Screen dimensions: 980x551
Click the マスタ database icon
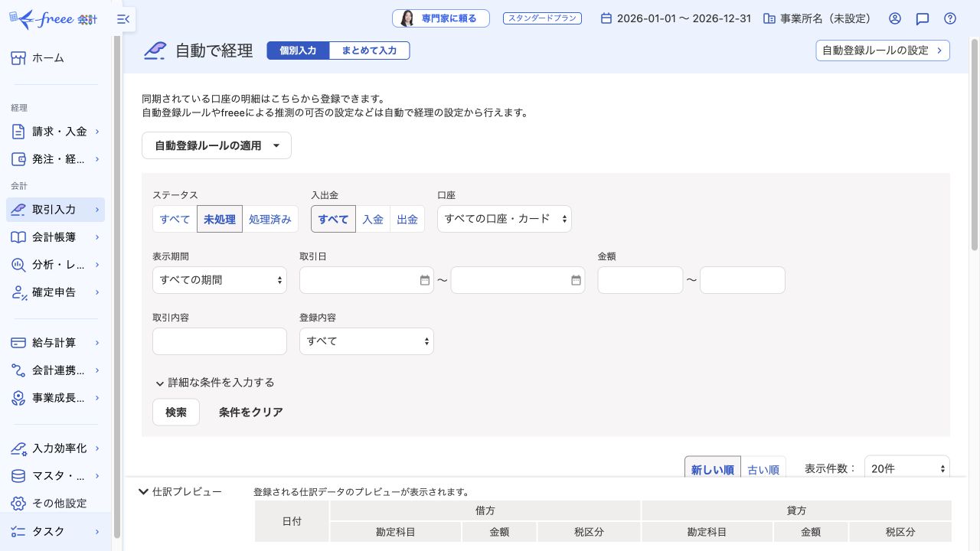pyautogui.click(x=19, y=476)
